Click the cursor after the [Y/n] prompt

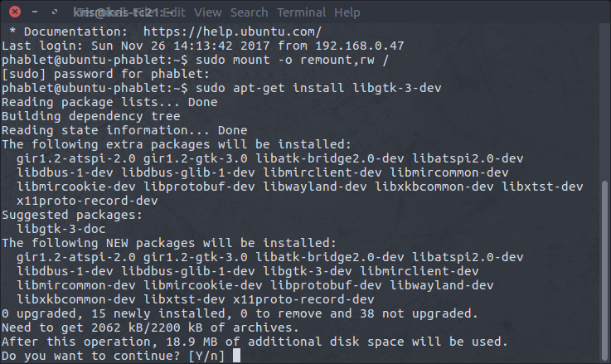(236, 356)
